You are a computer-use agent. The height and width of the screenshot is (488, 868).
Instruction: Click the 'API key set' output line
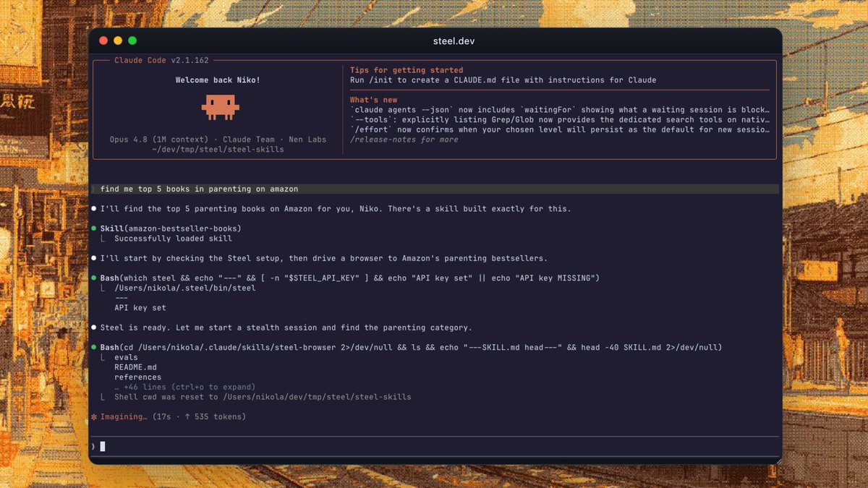tap(140, 308)
